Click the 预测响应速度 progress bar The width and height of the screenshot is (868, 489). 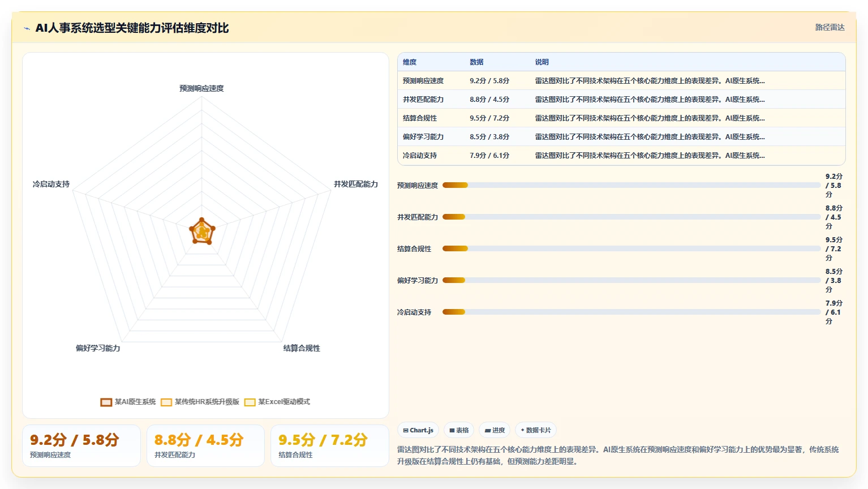631,185
